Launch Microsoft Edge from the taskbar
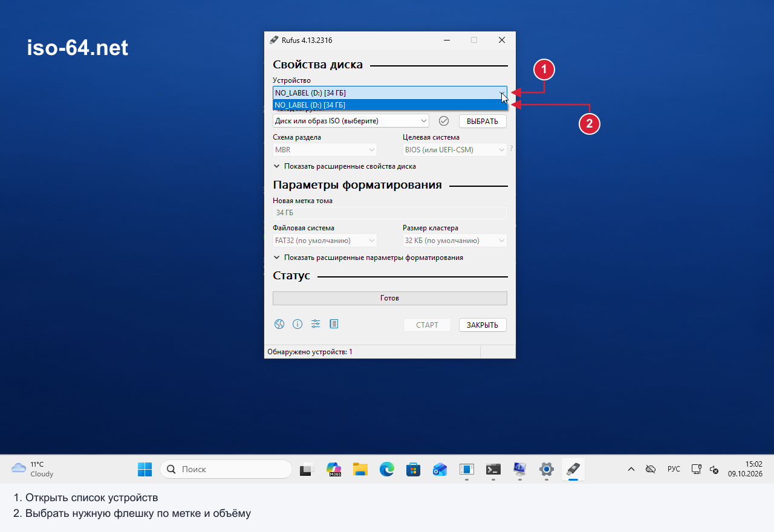Viewport: 774px width, 532px height. click(387, 469)
